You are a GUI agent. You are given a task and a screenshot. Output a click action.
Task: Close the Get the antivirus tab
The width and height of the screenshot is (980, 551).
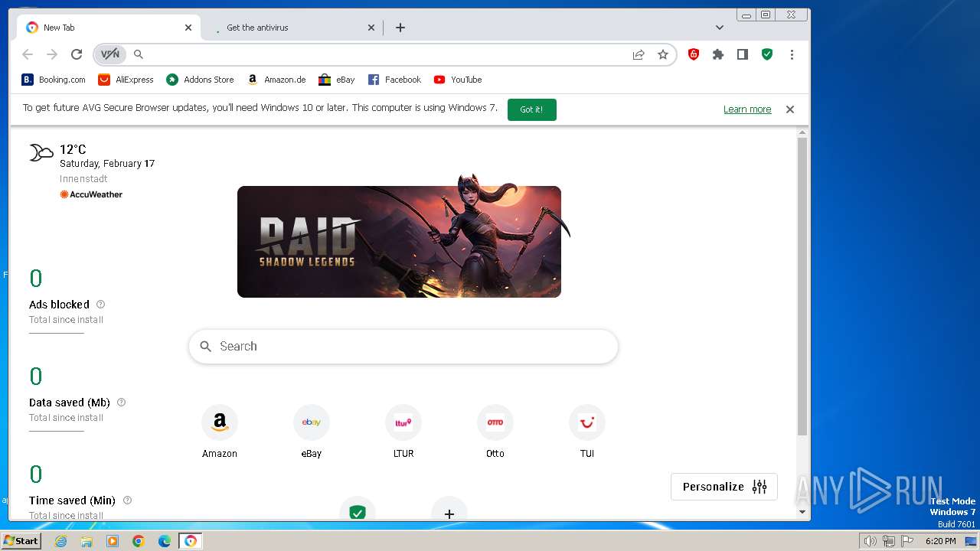point(371,28)
